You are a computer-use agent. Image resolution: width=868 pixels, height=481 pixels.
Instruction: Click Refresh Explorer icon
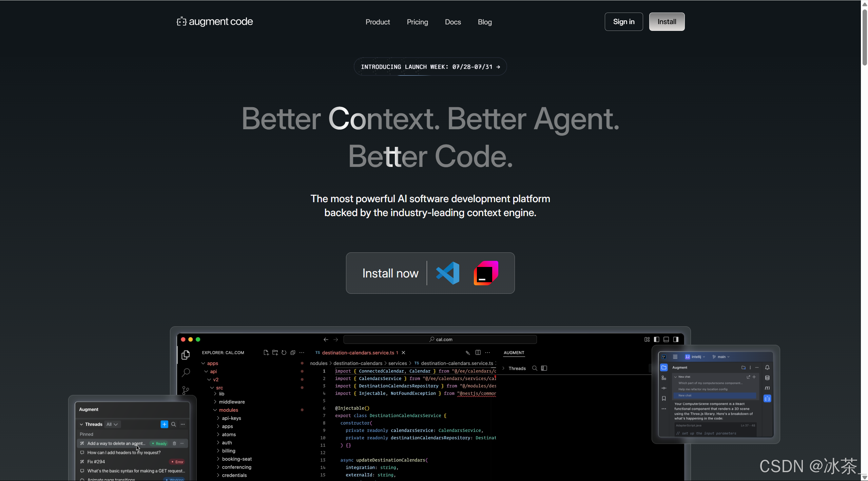click(x=284, y=353)
